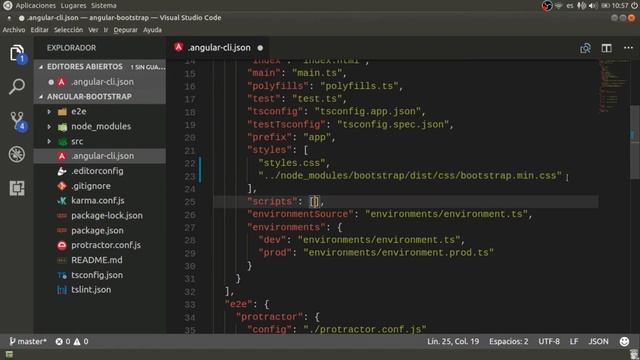The height and width of the screenshot is (360, 640).
Task: Open the karma.conf.js file
Action: click(100, 200)
